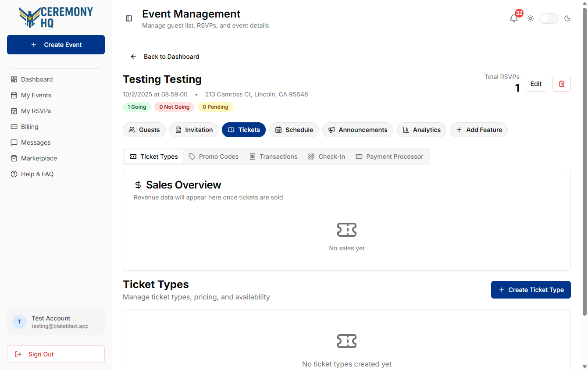Open Marketplace in sidebar

click(x=56, y=158)
